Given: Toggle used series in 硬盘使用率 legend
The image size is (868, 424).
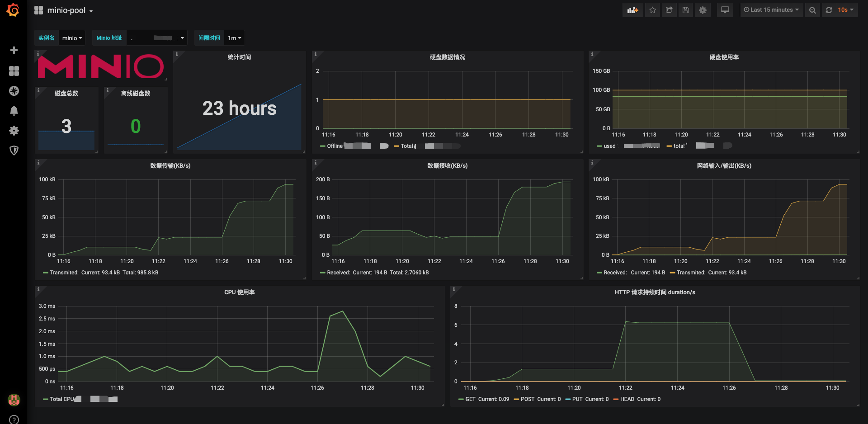Looking at the screenshot, I should pyautogui.click(x=609, y=146).
